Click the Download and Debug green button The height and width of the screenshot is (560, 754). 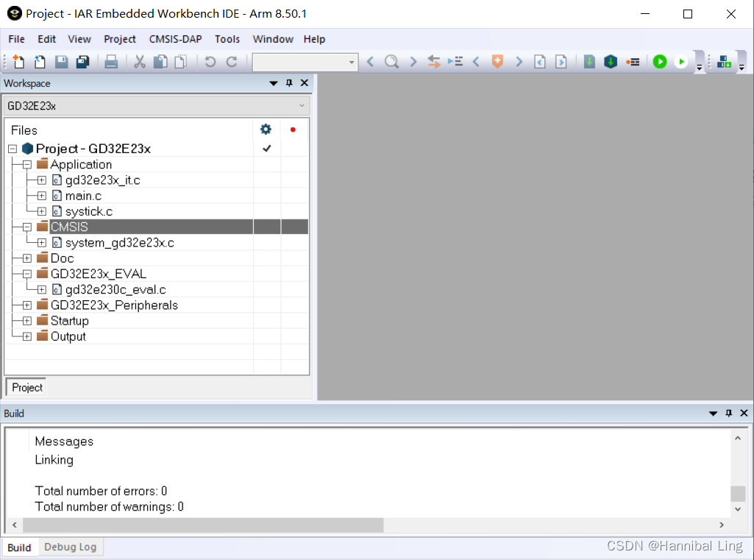(660, 62)
